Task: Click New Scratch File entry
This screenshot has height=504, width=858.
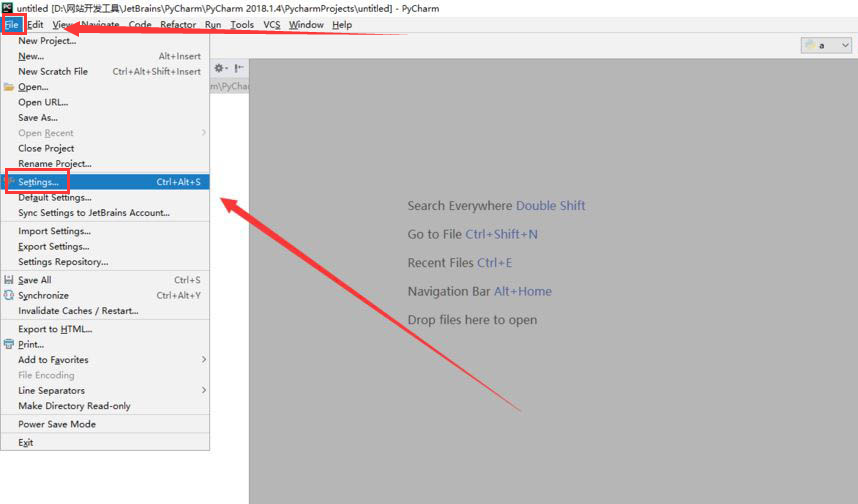Action: tap(105, 71)
